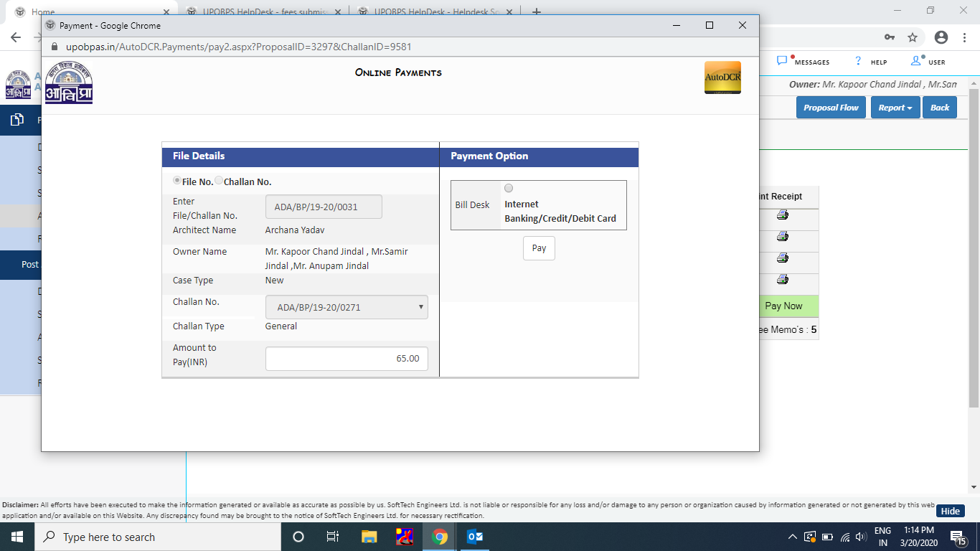Open the User profile icon
The image size is (980, 551).
[x=915, y=61]
